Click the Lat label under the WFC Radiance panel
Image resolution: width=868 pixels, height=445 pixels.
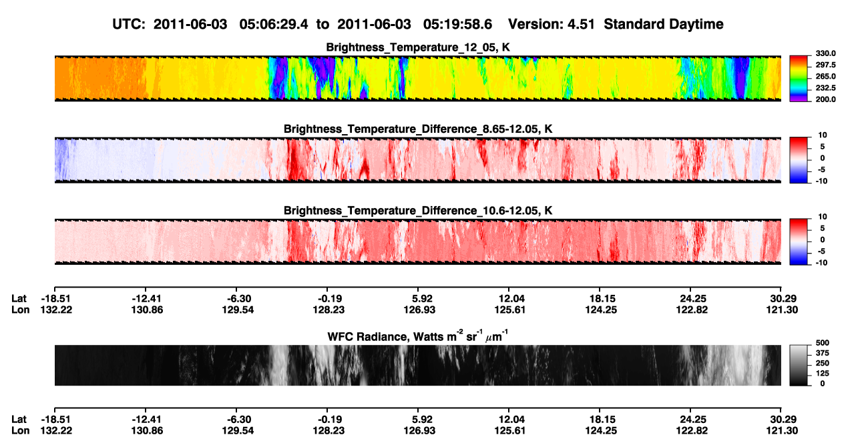pos(19,419)
